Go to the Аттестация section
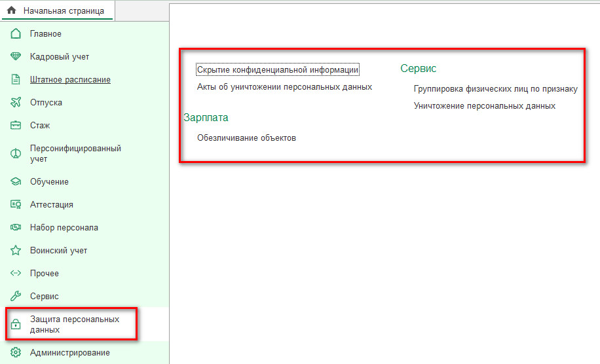Image resolution: width=600 pixels, height=364 pixels. 51,205
